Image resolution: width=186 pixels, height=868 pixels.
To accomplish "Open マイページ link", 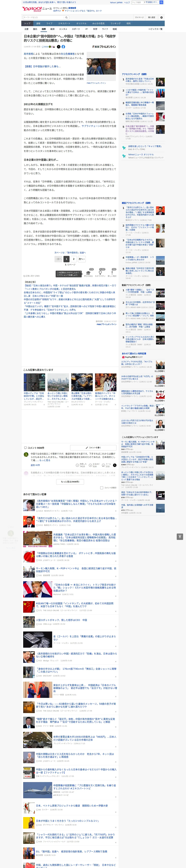I will tap(139, 18).
